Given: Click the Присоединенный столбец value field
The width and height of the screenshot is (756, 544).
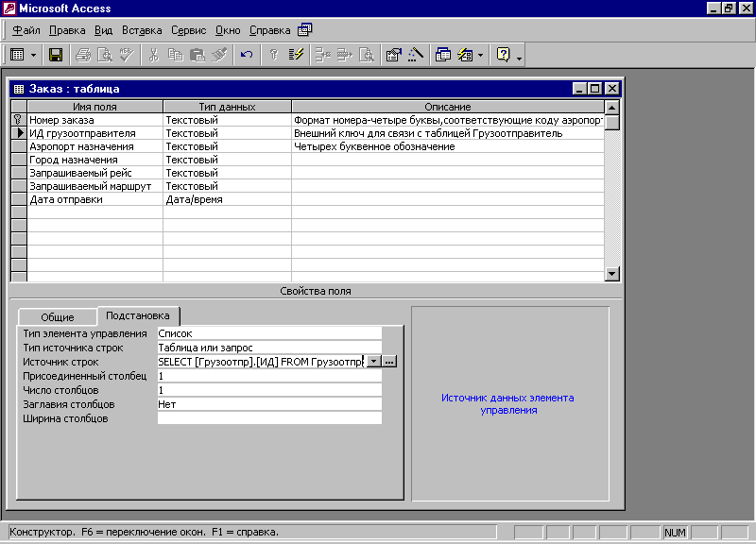Looking at the screenshot, I should (x=269, y=376).
